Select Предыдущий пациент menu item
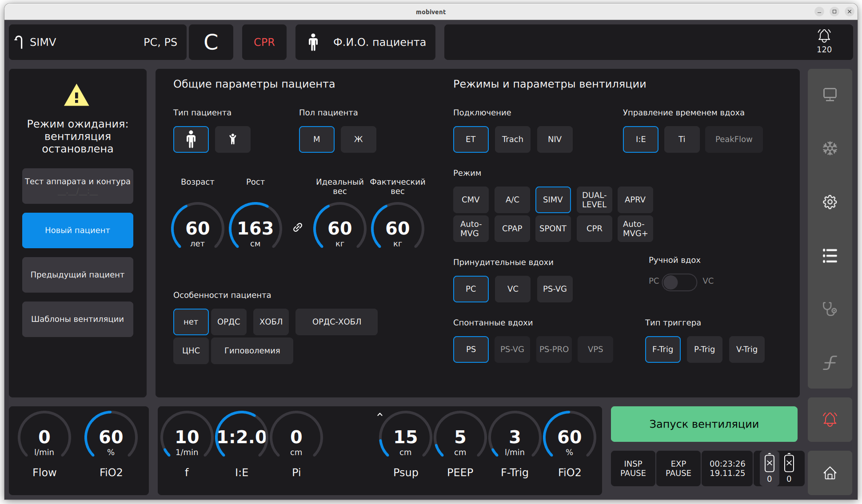Image resolution: width=862 pixels, height=504 pixels. pos(78,275)
